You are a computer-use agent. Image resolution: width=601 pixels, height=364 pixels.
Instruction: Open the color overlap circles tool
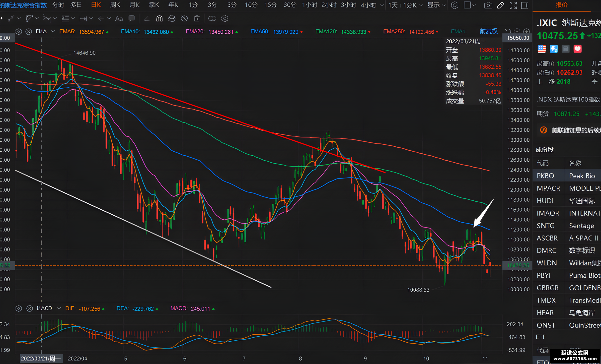(212, 18)
